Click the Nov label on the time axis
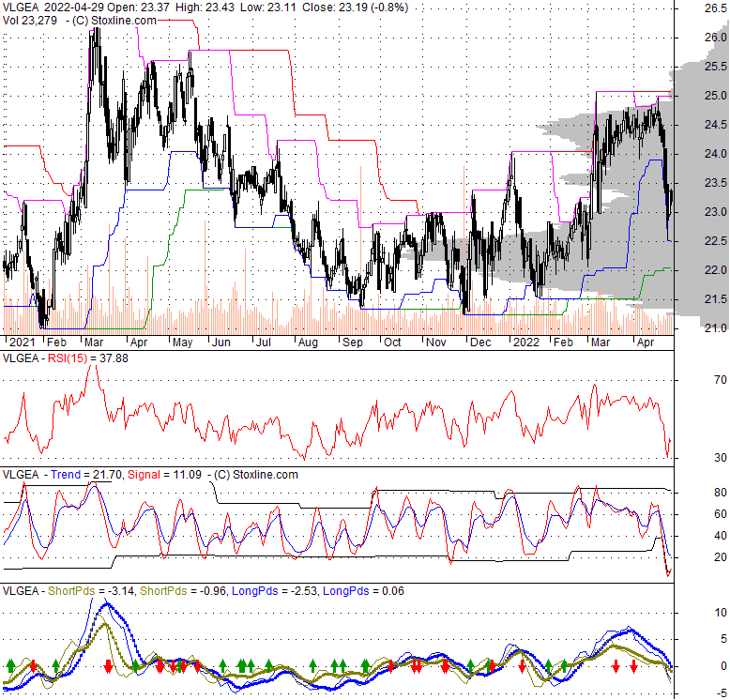730x700 pixels. tap(436, 342)
